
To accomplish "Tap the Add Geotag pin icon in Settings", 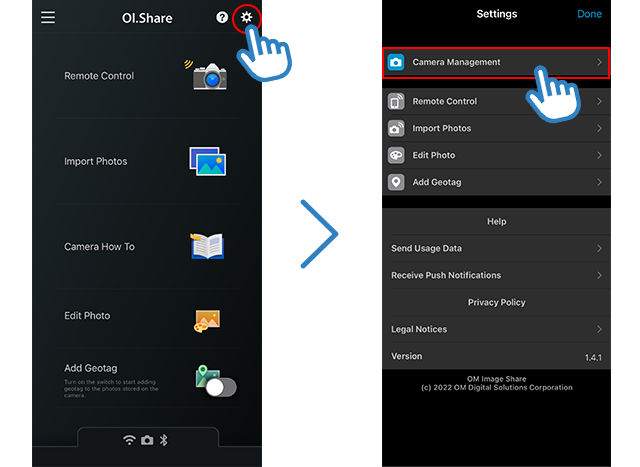I will point(396,182).
